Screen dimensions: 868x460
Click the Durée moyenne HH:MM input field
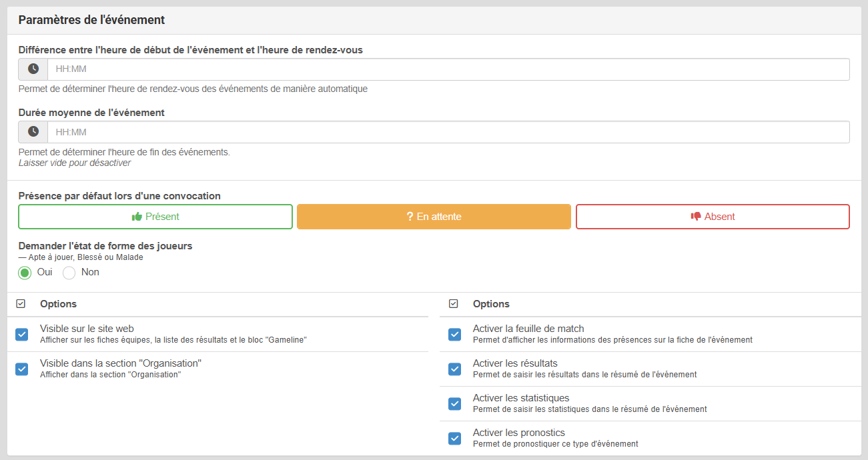coord(448,132)
